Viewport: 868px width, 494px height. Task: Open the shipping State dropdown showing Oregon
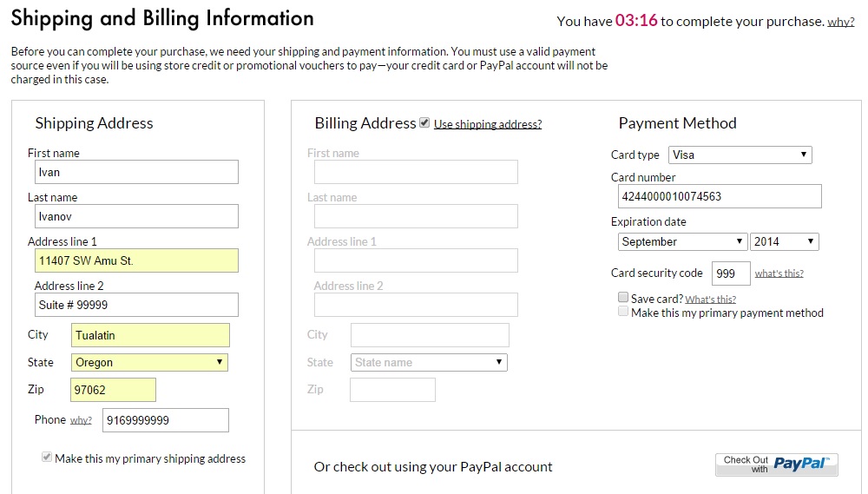pos(149,362)
